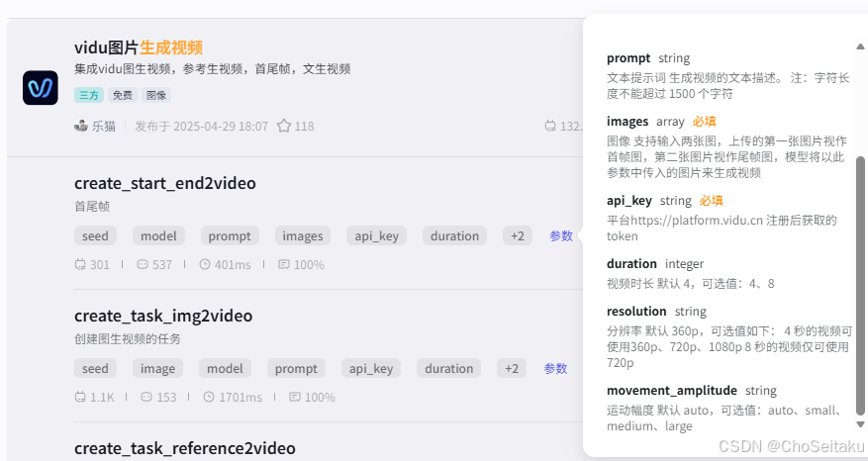Click the movement_amplitude parameter name in panel
This screenshot has height=461, width=868.
[672, 390]
